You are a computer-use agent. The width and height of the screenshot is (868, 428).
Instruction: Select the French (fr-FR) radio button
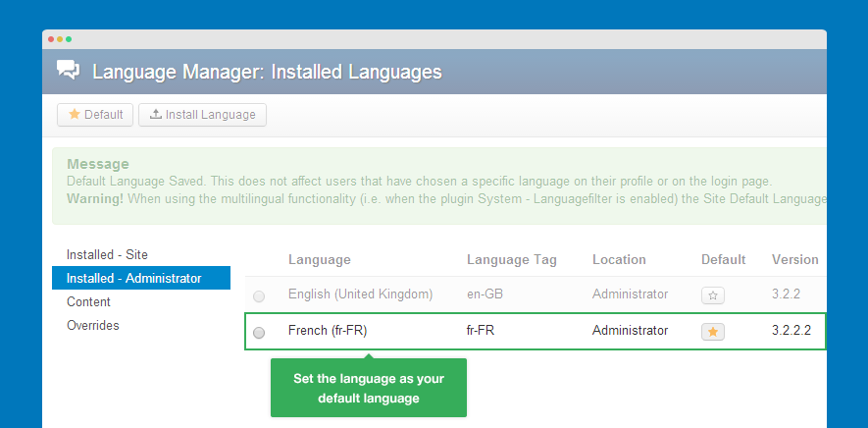coord(259,333)
